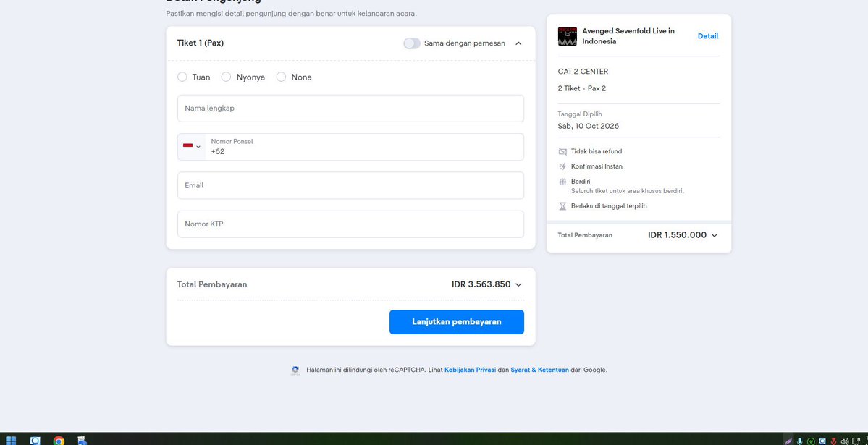Open the Windows Start menu
Image resolution: width=868 pixels, height=445 pixels.
coord(11,441)
